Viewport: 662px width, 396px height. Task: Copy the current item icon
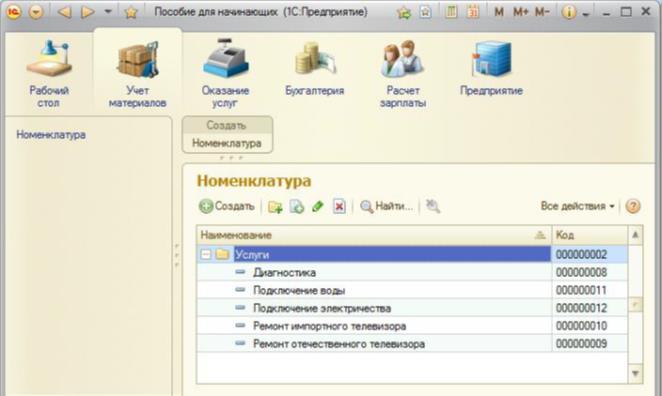(x=297, y=206)
